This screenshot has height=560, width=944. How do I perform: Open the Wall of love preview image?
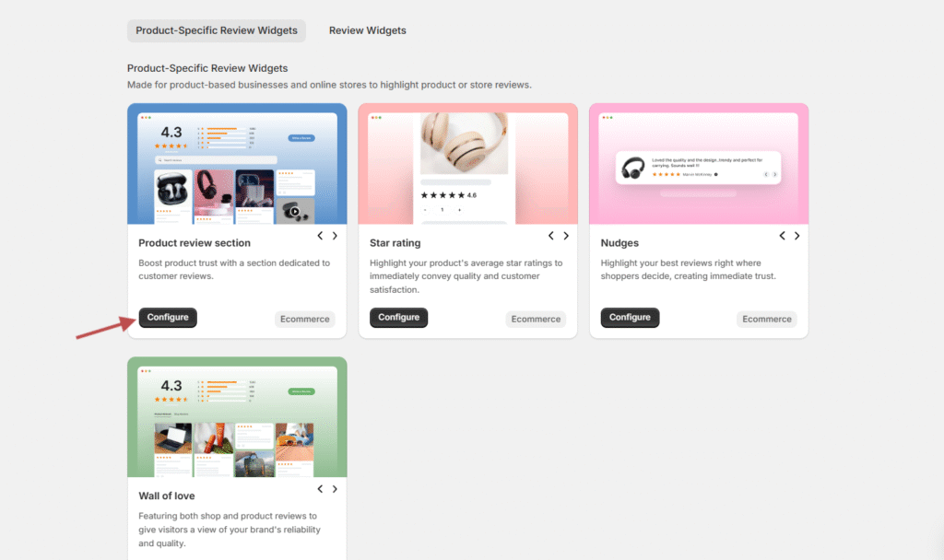coord(237,419)
